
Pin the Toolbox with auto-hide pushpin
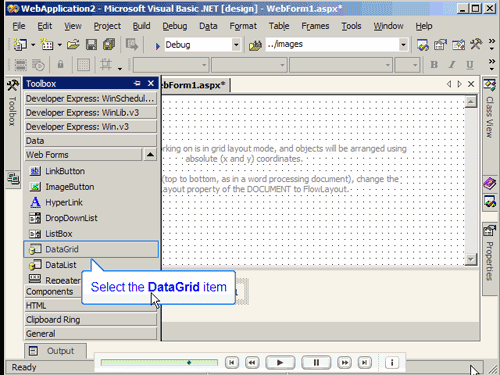[137, 83]
